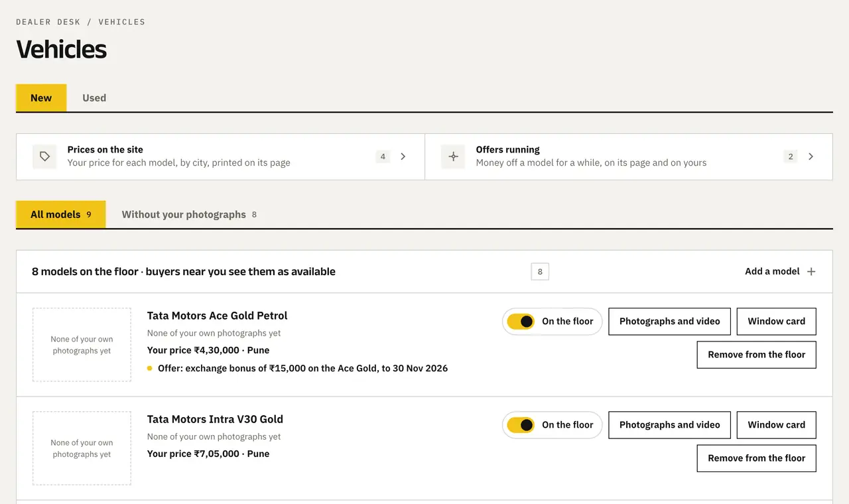
Task: Click the boxed 8 badge in floor header
Action: pyautogui.click(x=540, y=271)
